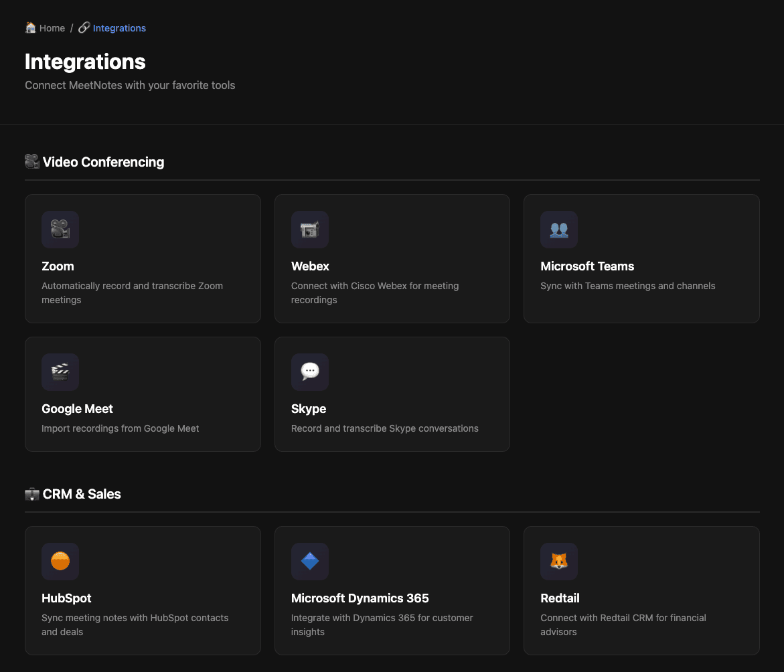The image size is (784, 672).
Task: Click 'Record and transcribe Skype conversations' text
Action: coord(385,428)
